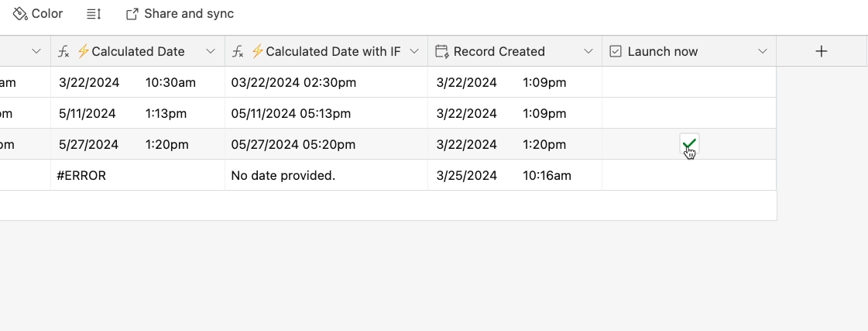Select the No date provided. cell
The image size is (868, 331).
click(327, 175)
